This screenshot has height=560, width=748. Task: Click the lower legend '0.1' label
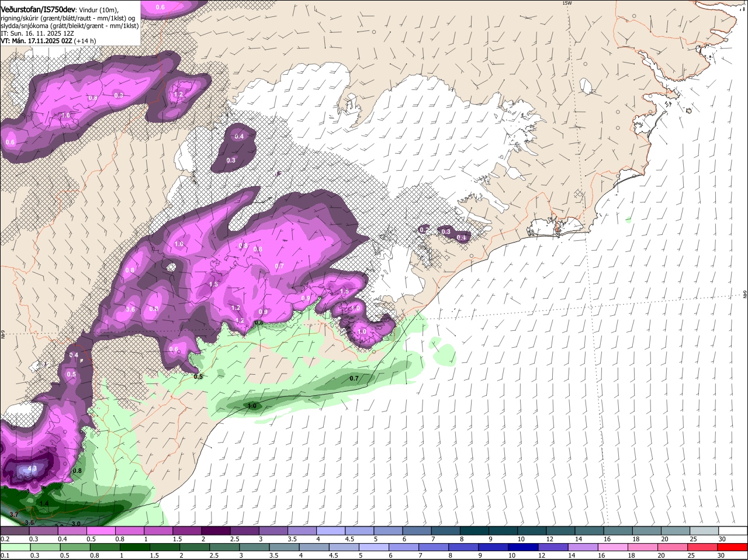pyautogui.click(x=5, y=555)
